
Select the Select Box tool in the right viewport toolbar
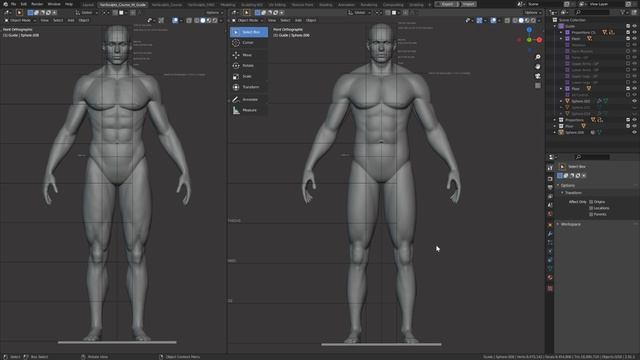(x=249, y=32)
